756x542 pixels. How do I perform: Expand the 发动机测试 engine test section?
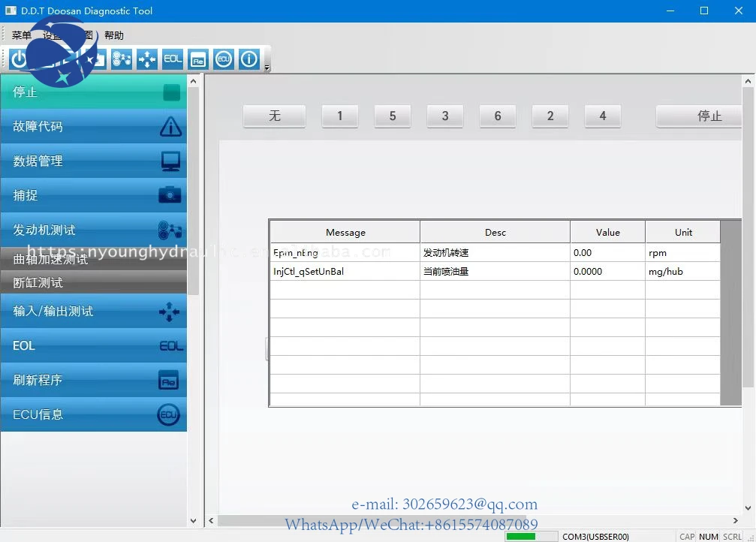click(94, 230)
